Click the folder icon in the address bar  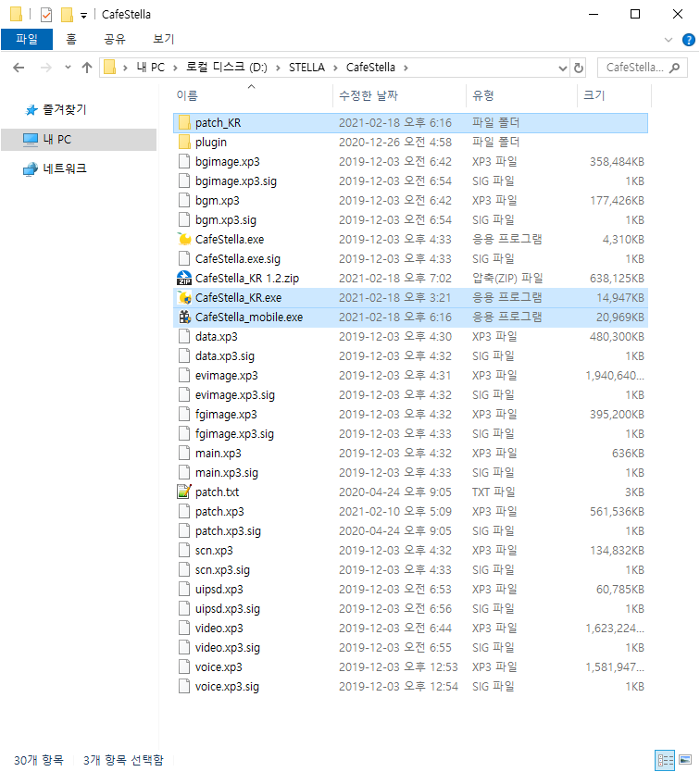coord(110,67)
